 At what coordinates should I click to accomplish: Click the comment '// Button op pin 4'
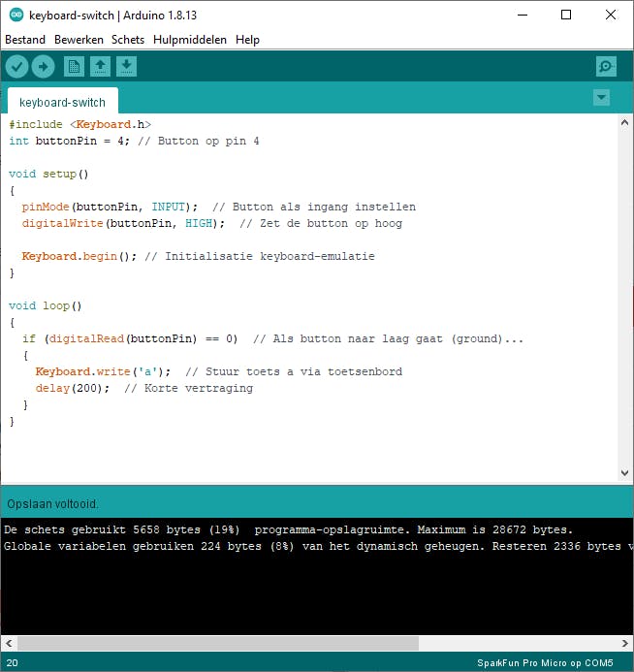199,141
